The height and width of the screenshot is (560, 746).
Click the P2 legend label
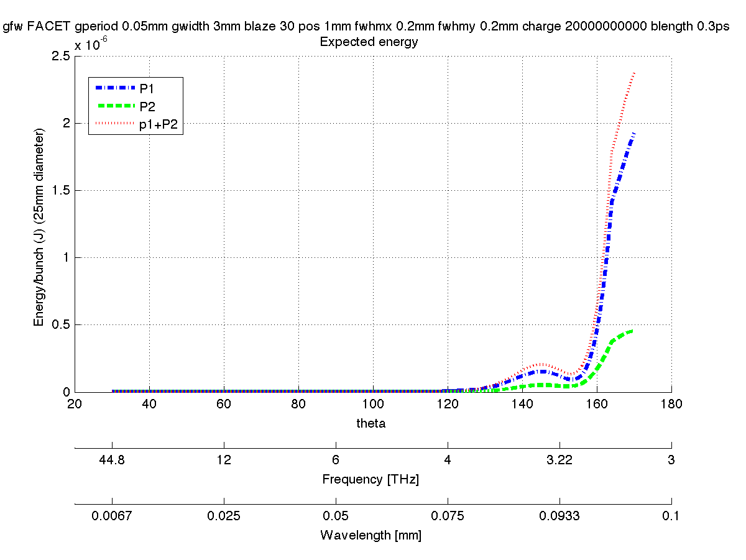pyautogui.click(x=147, y=106)
